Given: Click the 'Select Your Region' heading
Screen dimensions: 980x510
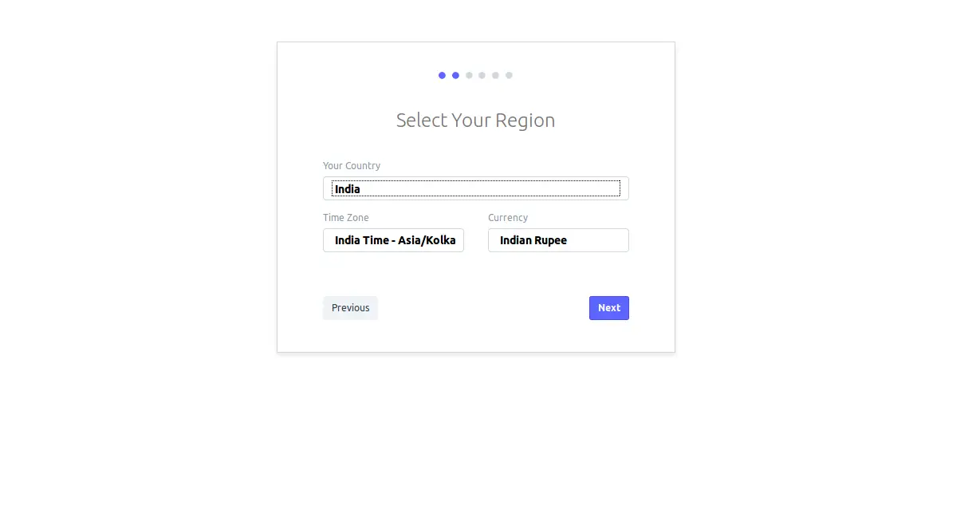Looking at the screenshot, I should (476, 121).
